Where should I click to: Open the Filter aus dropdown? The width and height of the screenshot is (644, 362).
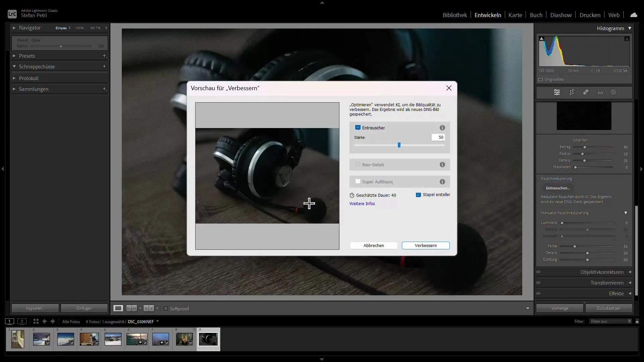(x=610, y=321)
